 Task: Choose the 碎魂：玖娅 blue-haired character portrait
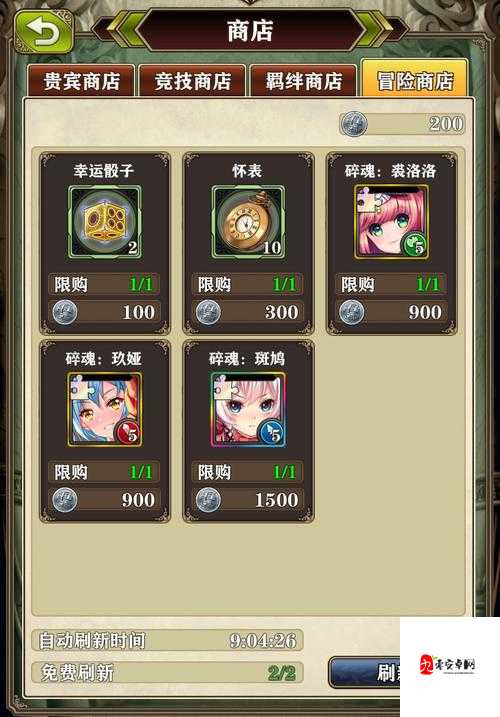[105, 409]
